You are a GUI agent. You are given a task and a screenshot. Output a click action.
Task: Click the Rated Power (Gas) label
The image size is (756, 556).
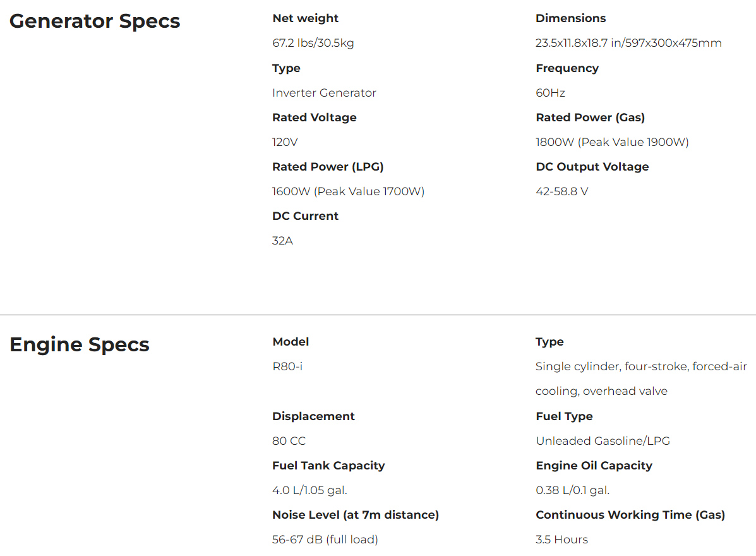[590, 118]
